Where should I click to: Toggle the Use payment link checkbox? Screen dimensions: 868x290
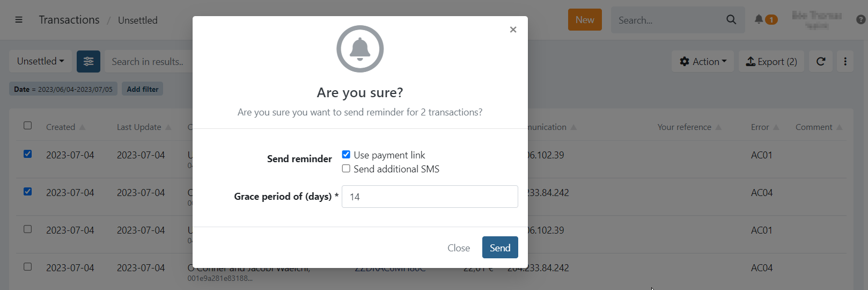346,155
